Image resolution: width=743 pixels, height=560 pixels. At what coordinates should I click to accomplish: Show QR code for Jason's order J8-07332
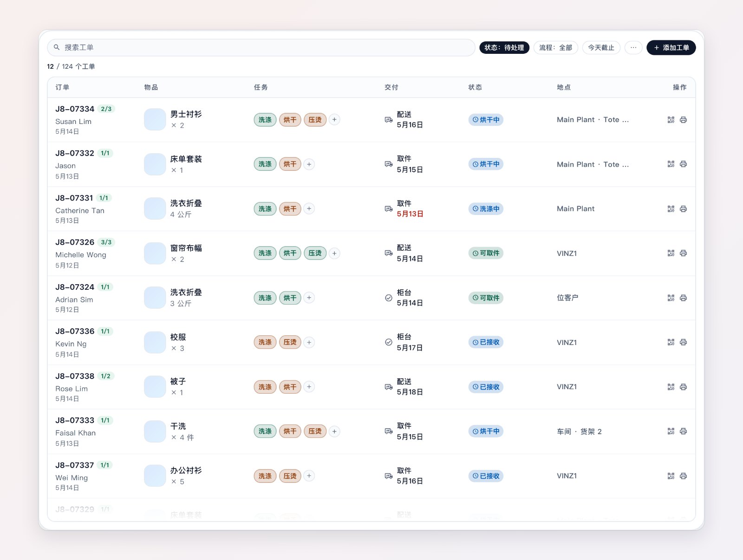[x=671, y=164]
